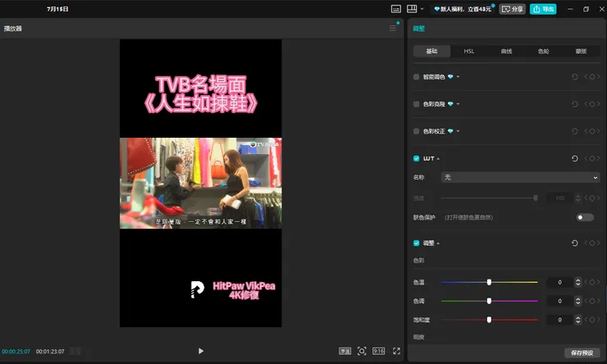607x364 pixels.
Task: Enable the 色彩克隆 checkbox
Action: click(417, 104)
